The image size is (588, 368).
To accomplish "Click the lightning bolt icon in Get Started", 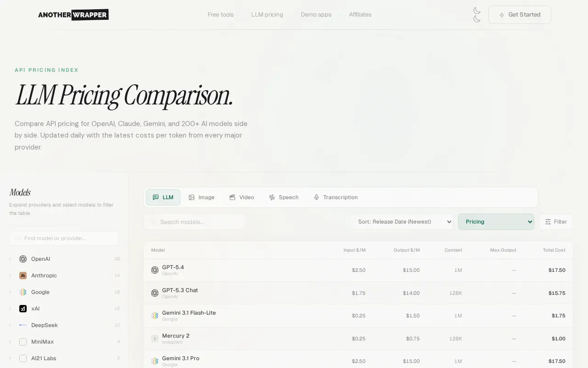I will point(502,15).
